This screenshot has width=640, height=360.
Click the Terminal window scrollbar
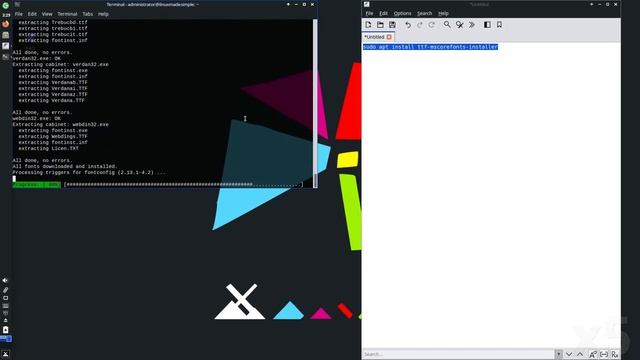point(315,103)
